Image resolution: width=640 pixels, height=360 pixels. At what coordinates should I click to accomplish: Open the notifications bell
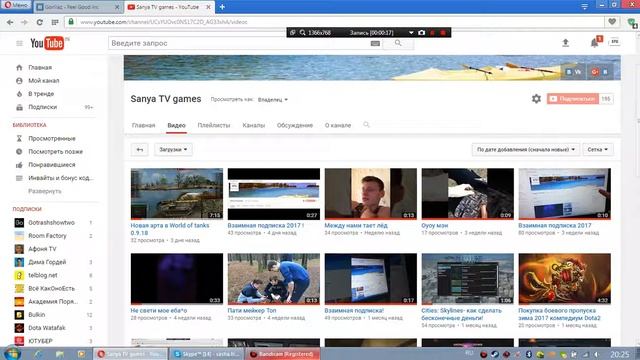(x=595, y=43)
